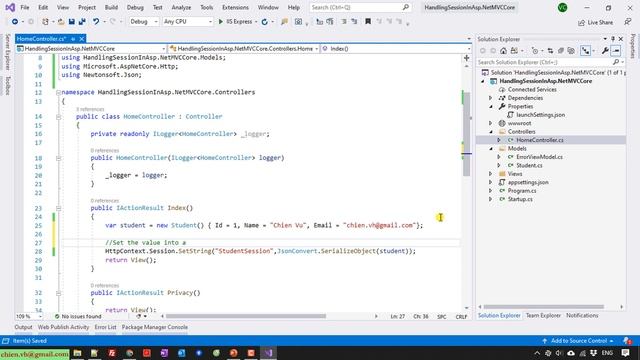This screenshot has width=640, height=360.
Task: Click the Output window tab
Action: [x=23, y=327]
